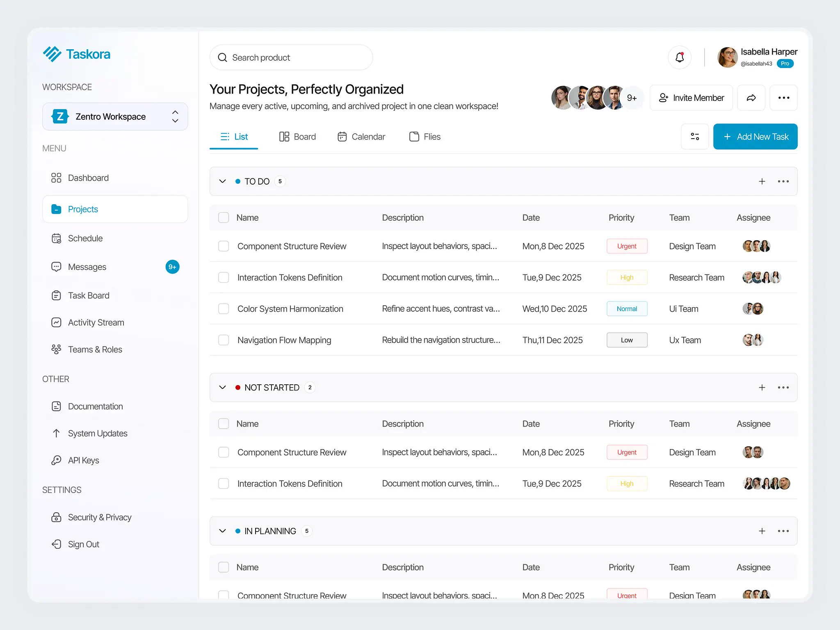Image resolution: width=840 pixels, height=630 pixels.
Task: Collapse the IN PLANNING section chevron
Action: pos(222,531)
